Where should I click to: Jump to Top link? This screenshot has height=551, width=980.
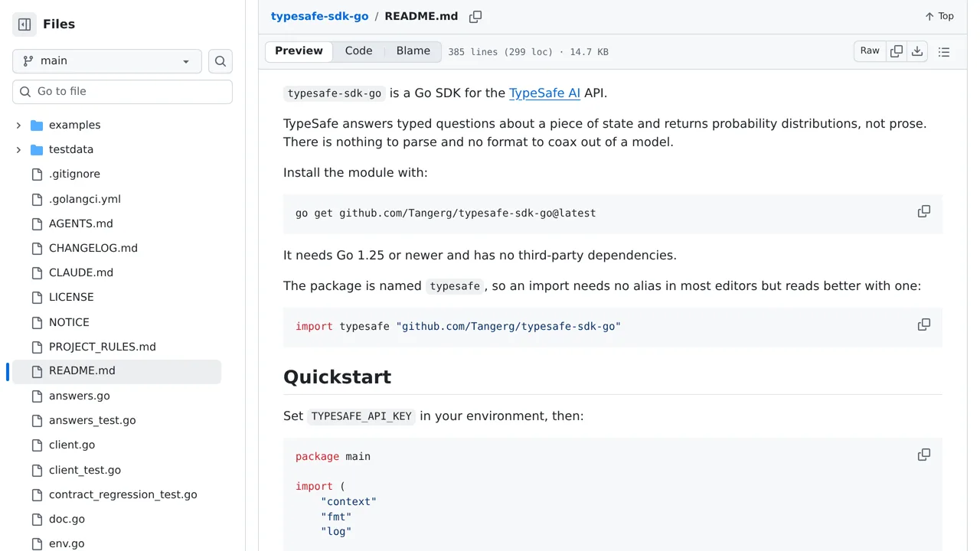tap(939, 16)
